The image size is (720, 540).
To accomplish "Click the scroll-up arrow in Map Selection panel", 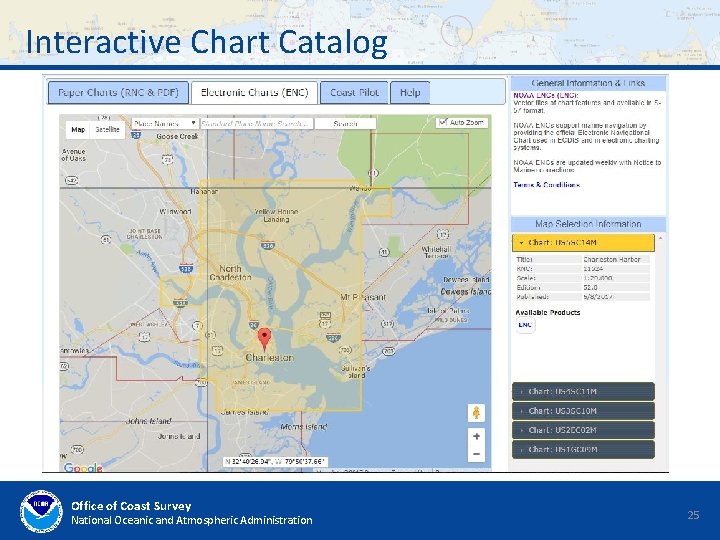I will [x=661, y=238].
